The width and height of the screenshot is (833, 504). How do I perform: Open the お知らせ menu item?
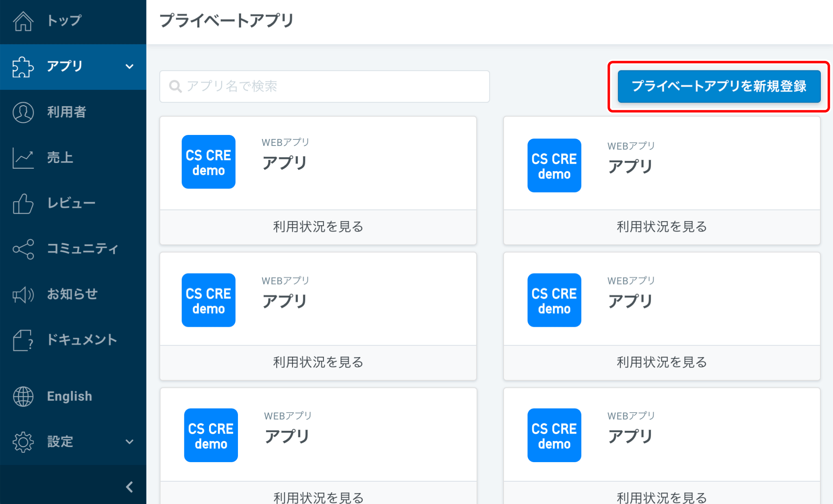click(x=72, y=294)
